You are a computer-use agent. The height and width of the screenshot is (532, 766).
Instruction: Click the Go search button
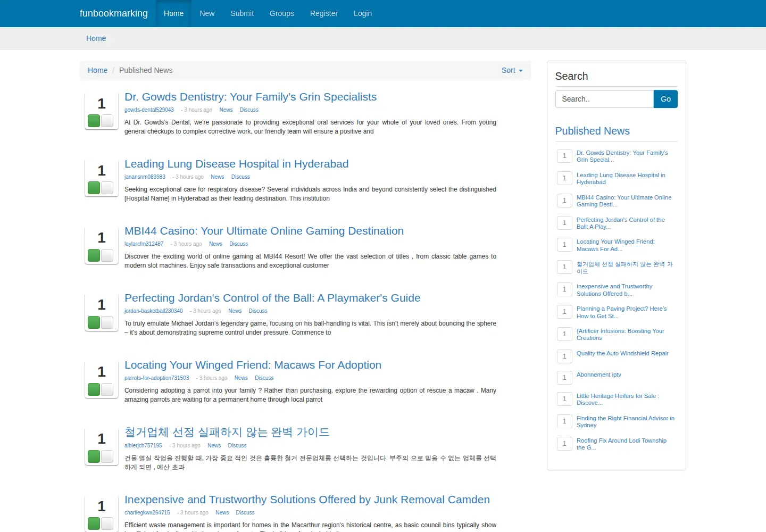pyautogui.click(x=665, y=99)
